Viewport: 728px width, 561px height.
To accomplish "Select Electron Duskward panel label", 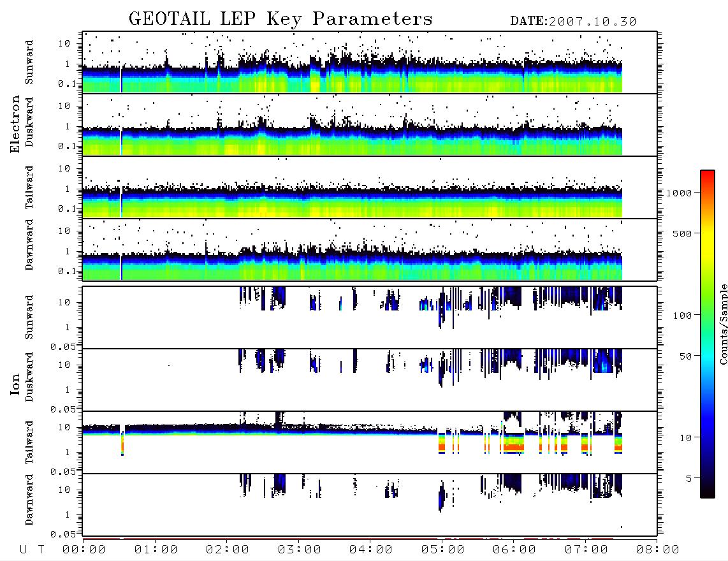I will click(x=29, y=122).
